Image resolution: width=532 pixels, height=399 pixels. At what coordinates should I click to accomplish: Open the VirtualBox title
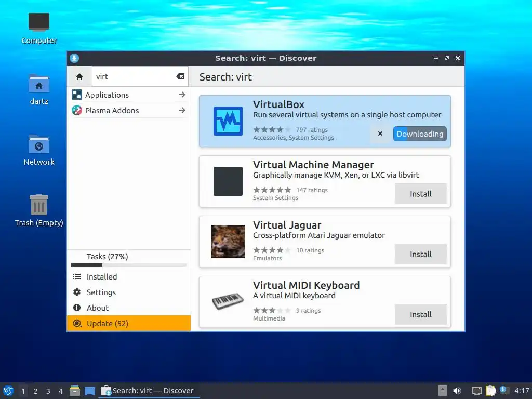point(278,104)
